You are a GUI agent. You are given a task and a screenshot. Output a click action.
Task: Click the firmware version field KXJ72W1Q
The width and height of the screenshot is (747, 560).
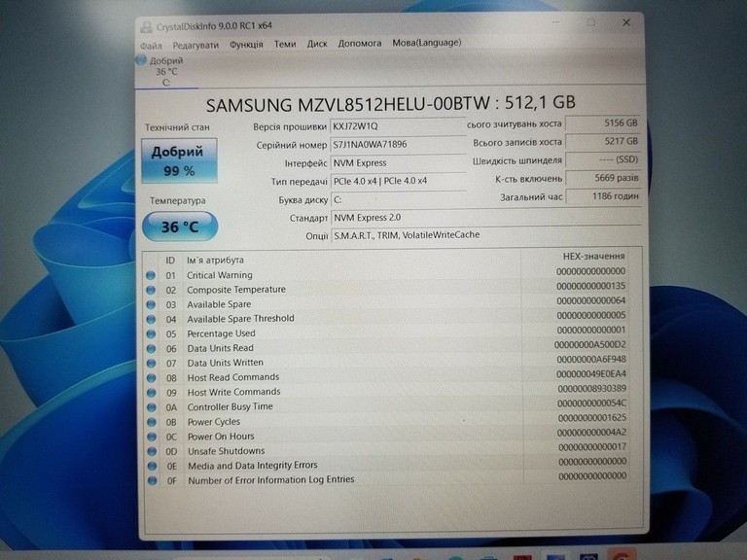point(398,126)
